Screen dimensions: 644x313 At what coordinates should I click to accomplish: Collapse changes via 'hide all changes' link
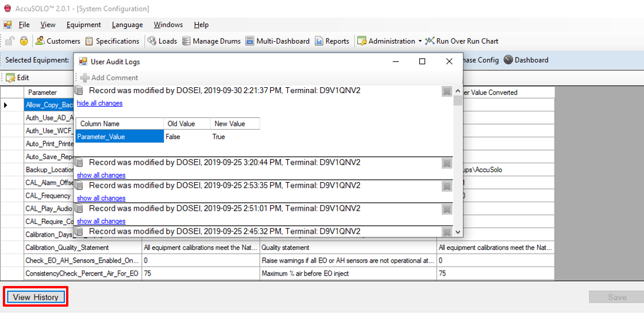(99, 103)
